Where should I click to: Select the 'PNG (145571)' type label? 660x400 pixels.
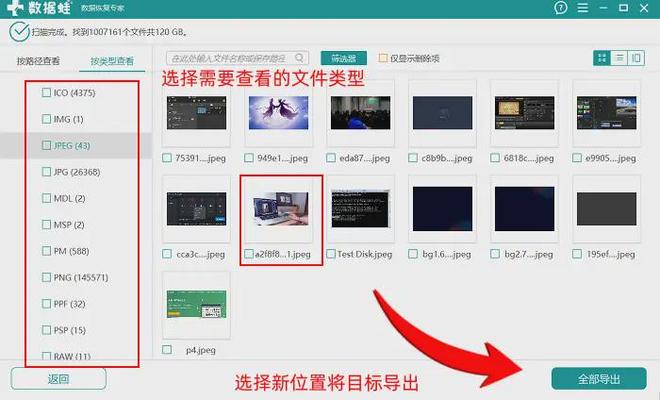(81, 277)
